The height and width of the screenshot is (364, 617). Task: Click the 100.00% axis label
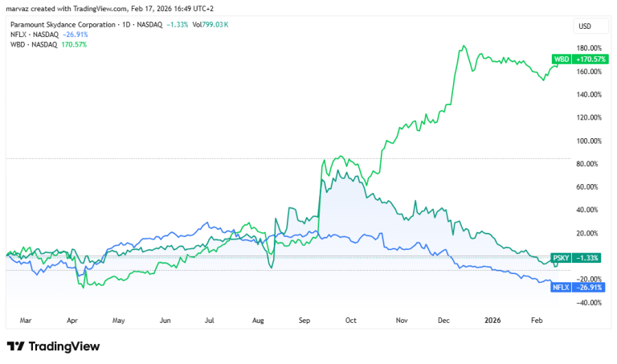[589, 141]
